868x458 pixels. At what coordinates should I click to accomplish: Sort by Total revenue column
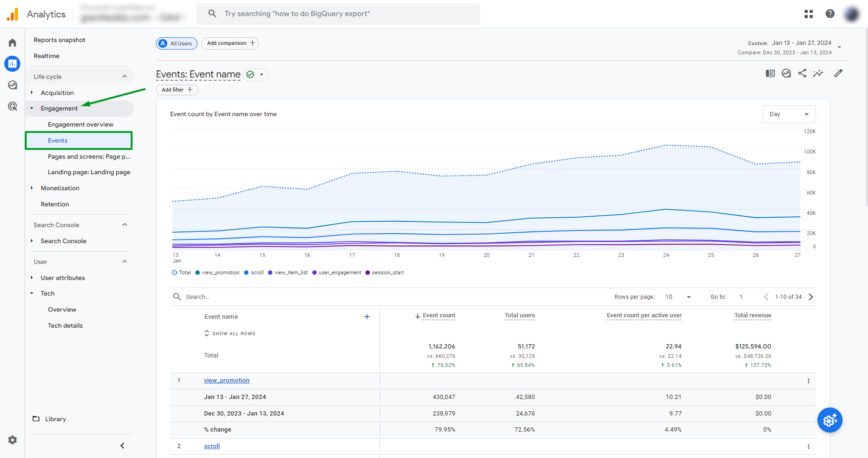pos(753,315)
